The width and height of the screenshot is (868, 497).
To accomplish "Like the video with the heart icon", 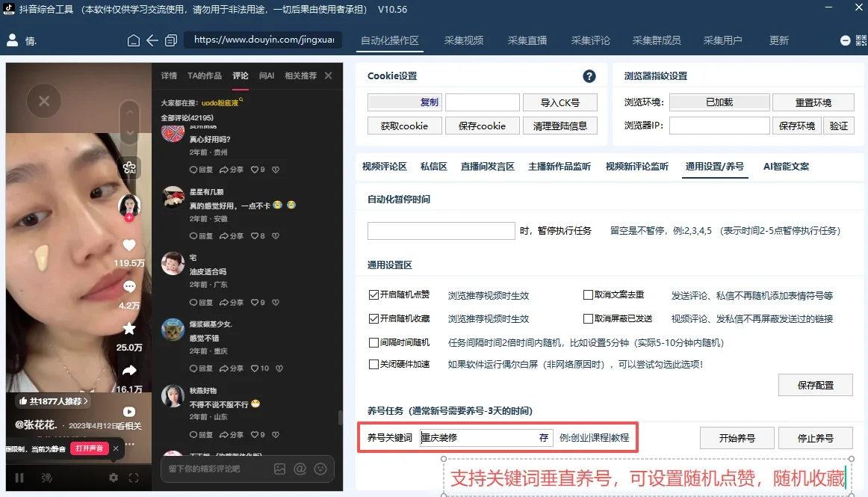I will [x=129, y=245].
